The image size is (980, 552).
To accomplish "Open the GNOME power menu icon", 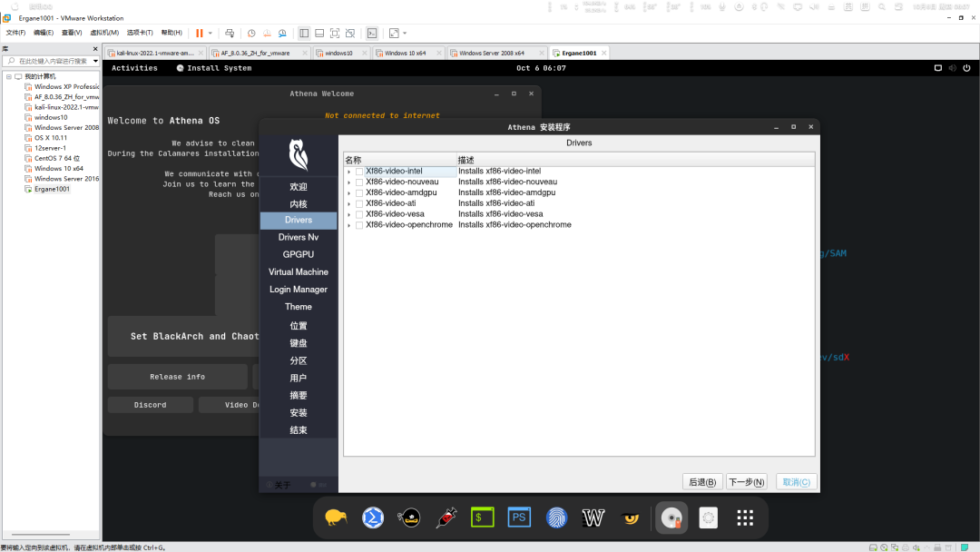I will pyautogui.click(x=967, y=68).
